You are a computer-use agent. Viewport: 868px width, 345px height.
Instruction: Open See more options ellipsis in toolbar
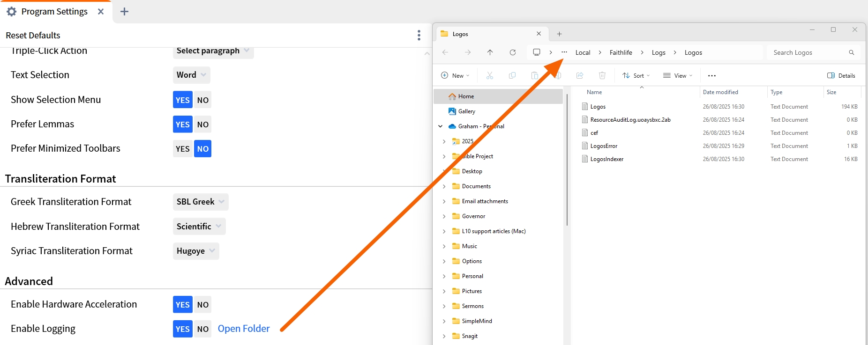point(712,75)
